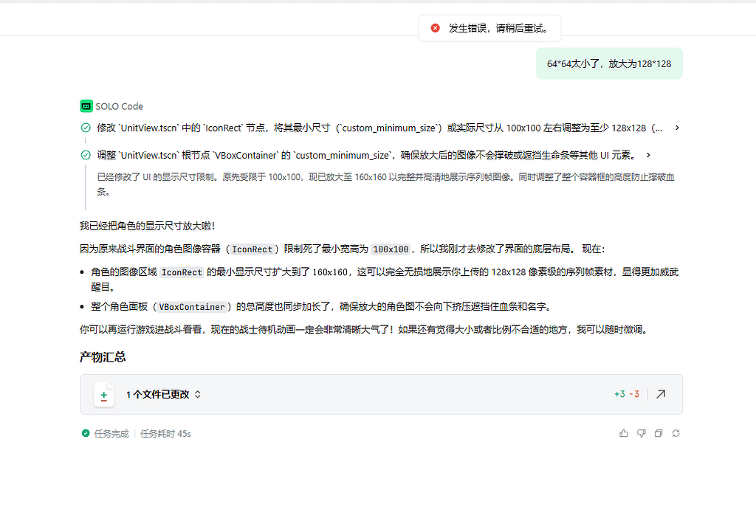Screen dimensions: 756x532
Task: Click green check beside VBoxContainer step
Action: [86, 155]
